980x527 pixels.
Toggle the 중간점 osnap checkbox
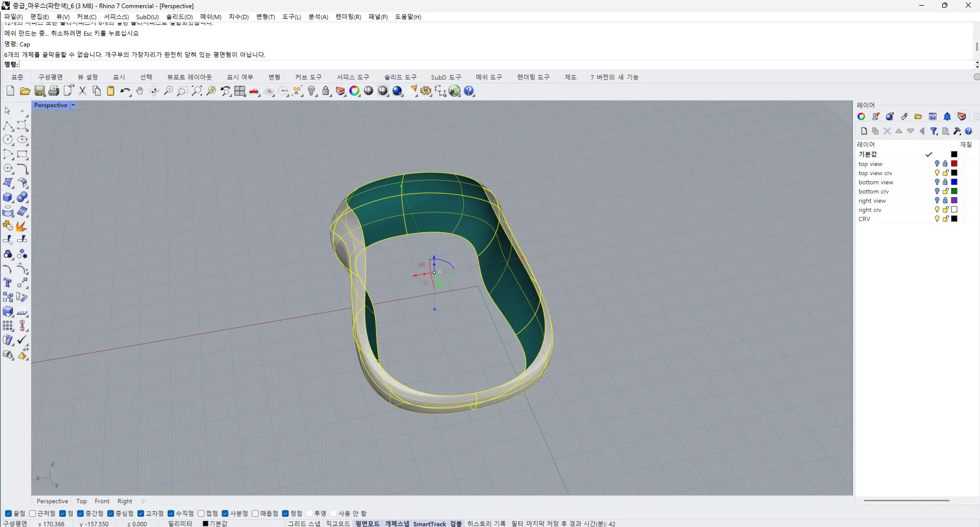pos(80,513)
